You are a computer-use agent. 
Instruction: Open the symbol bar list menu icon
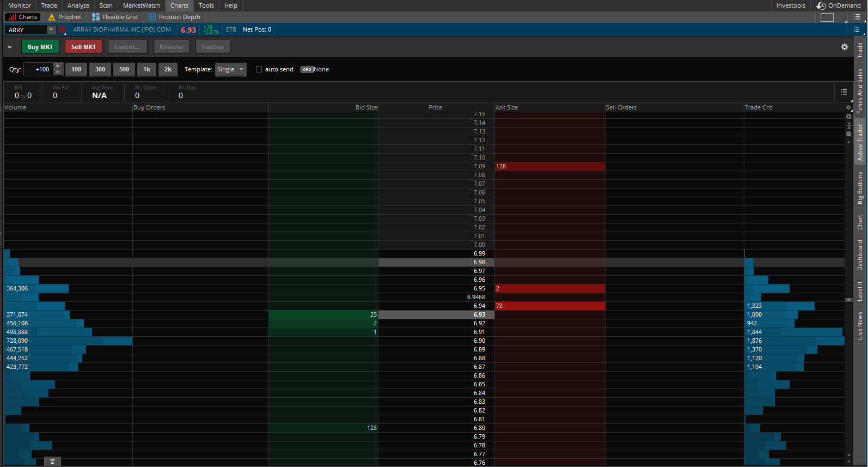[857, 29]
